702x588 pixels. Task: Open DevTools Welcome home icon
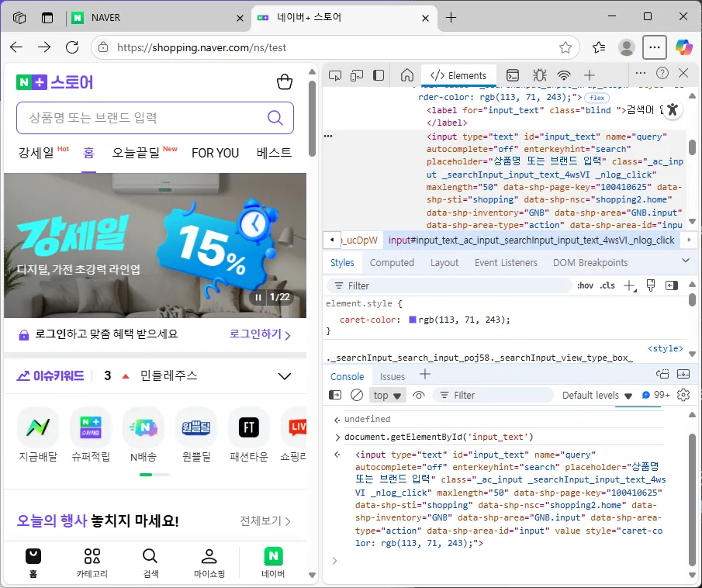click(x=407, y=75)
